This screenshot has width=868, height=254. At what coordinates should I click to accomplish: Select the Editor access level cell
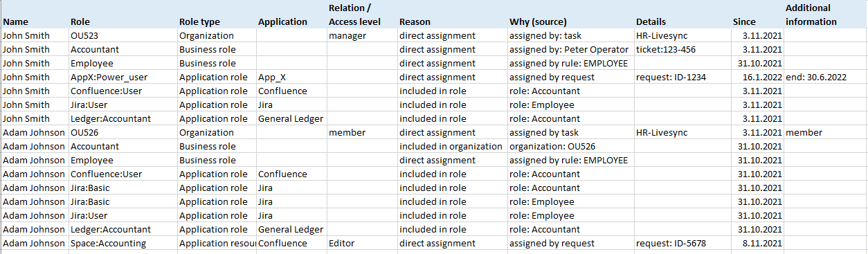pos(362,243)
